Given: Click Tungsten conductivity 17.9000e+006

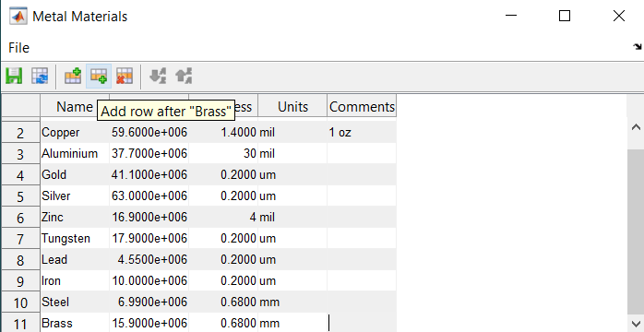Looking at the screenshot, I should tap(149, 239).
